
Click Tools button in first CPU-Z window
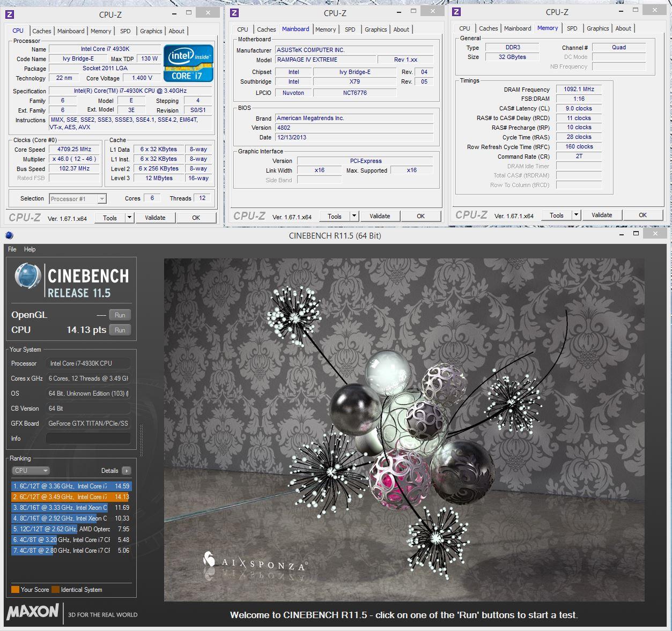[x=110, y=218]
